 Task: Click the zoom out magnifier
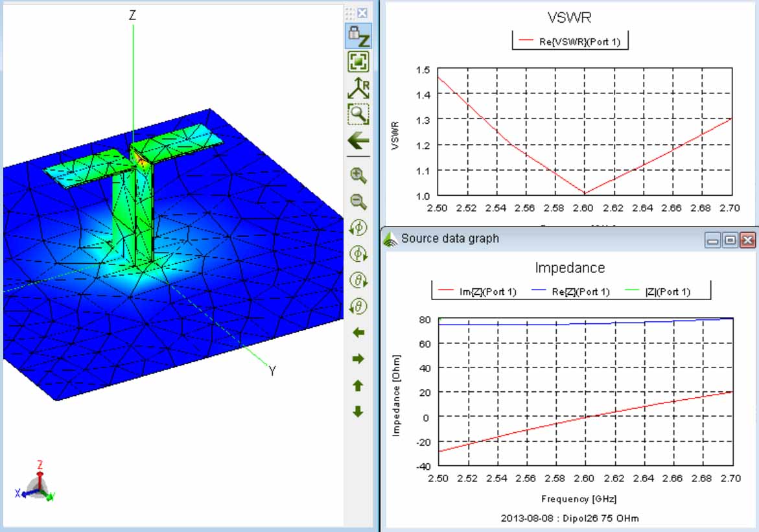point(358,202)
